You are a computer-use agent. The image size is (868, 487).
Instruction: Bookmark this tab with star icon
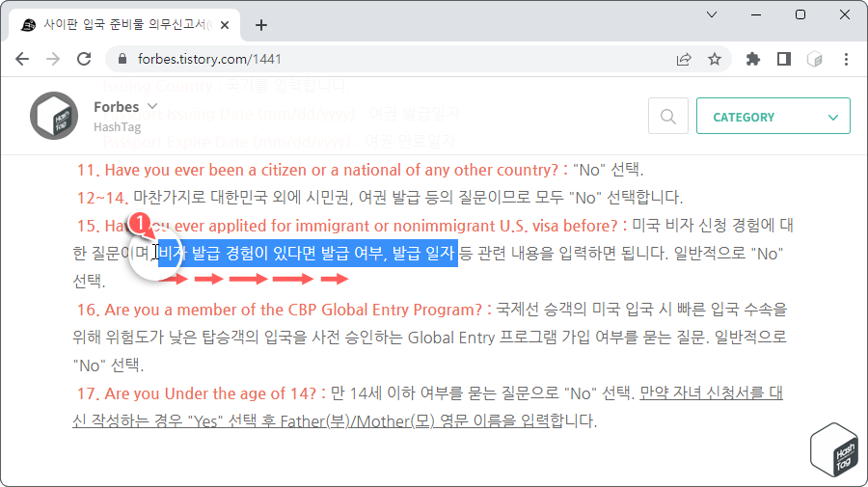[715, 59]
